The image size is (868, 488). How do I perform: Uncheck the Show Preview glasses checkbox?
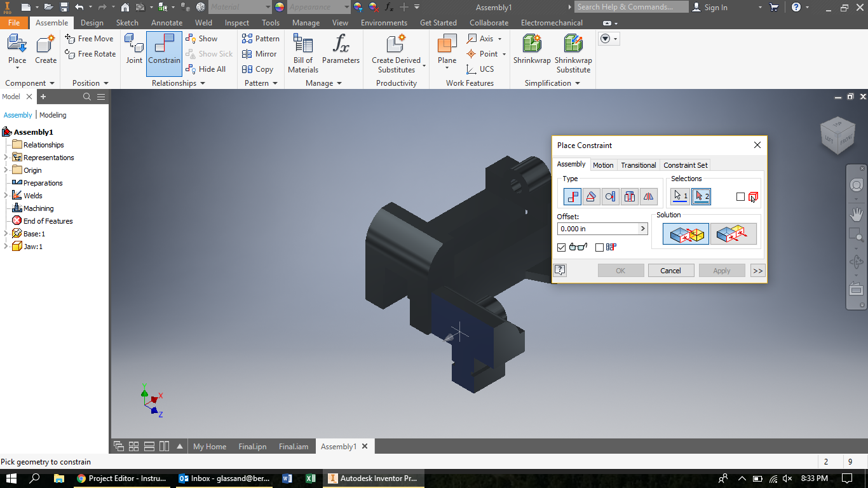[561, 247]
